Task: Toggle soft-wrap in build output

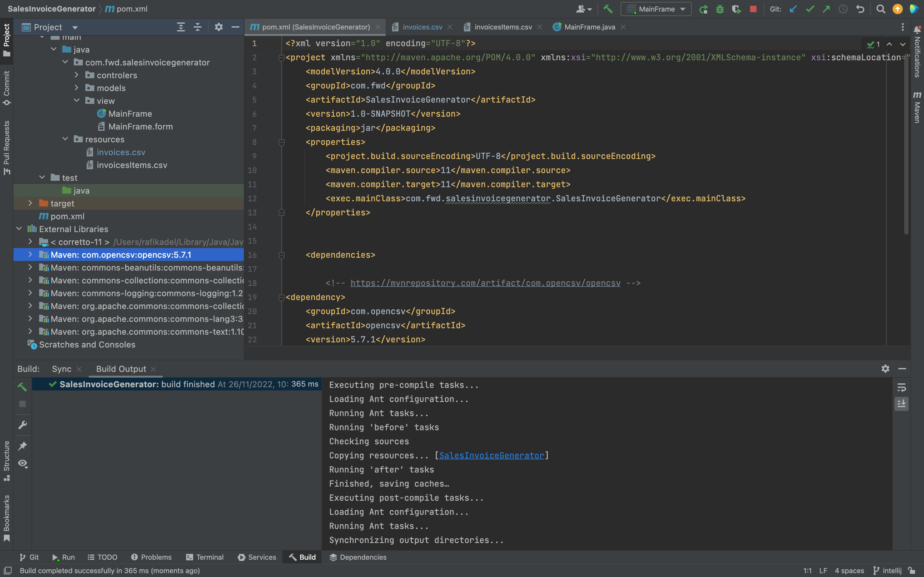Action: click(901, 388)
